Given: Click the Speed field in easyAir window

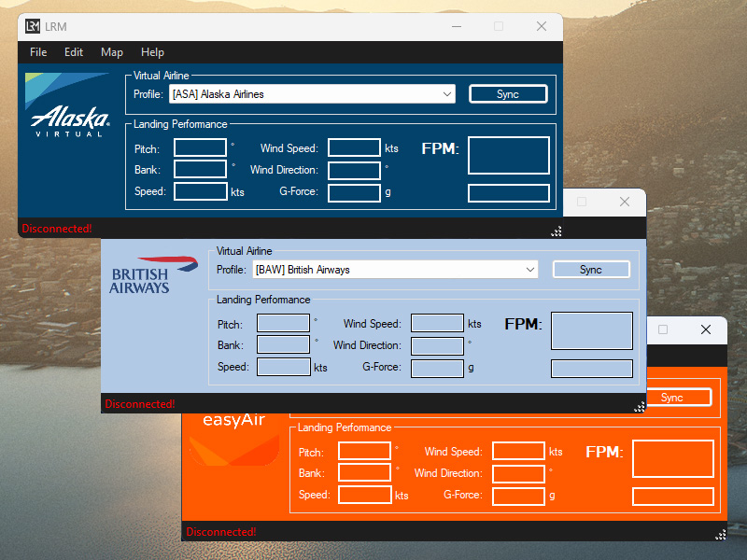Looking at the screenshot, I should click(x=365, y=495).
